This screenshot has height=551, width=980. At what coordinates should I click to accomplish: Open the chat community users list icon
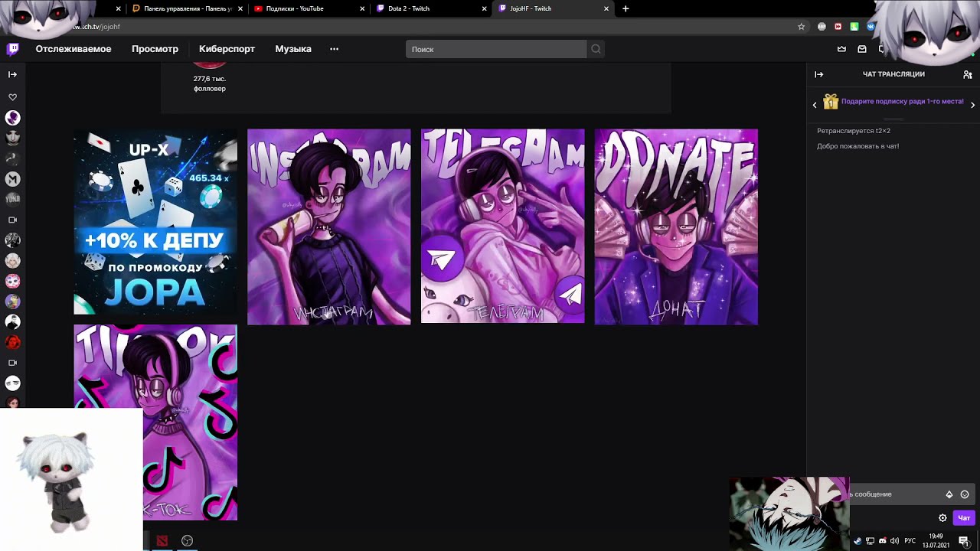968,74
